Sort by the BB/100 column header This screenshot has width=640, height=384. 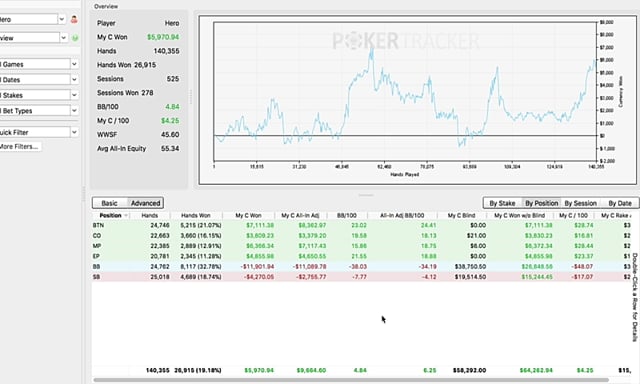(347, 215)
